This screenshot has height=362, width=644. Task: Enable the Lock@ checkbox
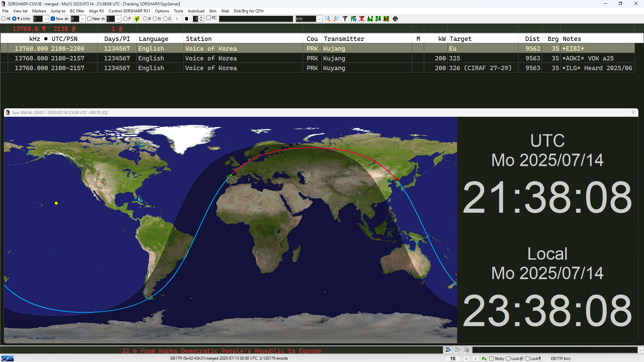point(508,359)
